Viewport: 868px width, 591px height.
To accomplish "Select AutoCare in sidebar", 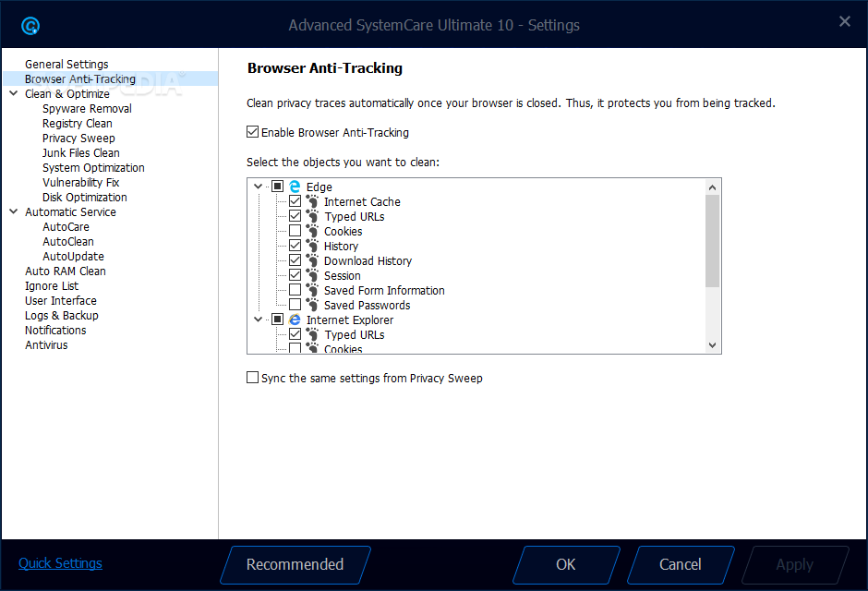I will coord(66,226).
